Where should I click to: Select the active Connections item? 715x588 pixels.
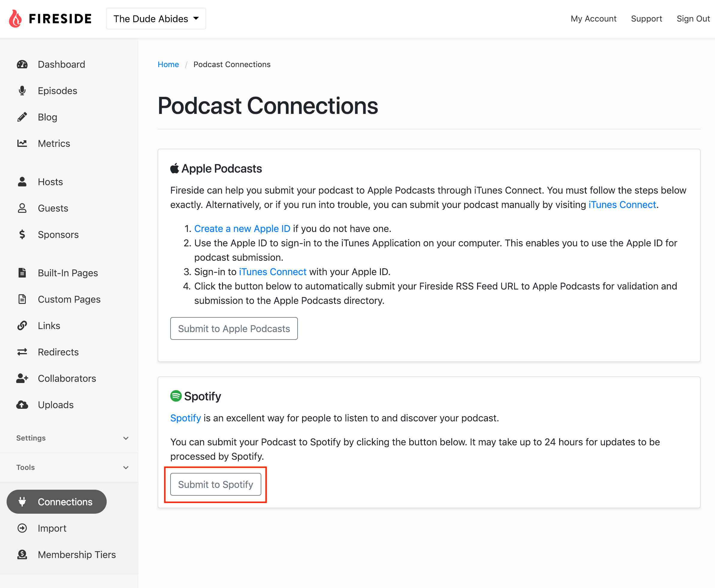(x=57, y=502)
